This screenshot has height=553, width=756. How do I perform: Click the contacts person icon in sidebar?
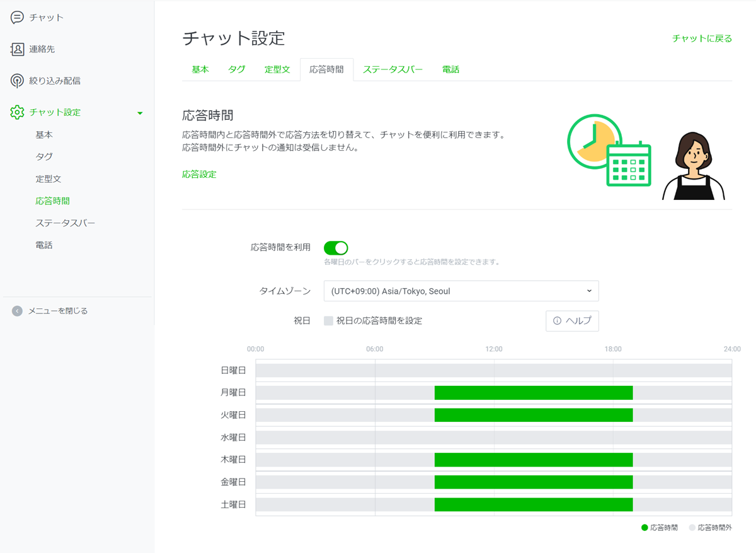point(17,49)
